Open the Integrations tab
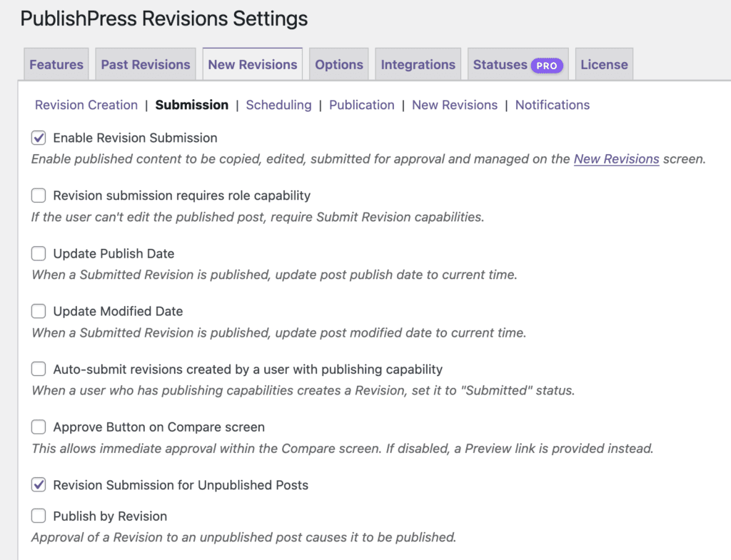Screen dimensions: 731x560 (418, 64)
